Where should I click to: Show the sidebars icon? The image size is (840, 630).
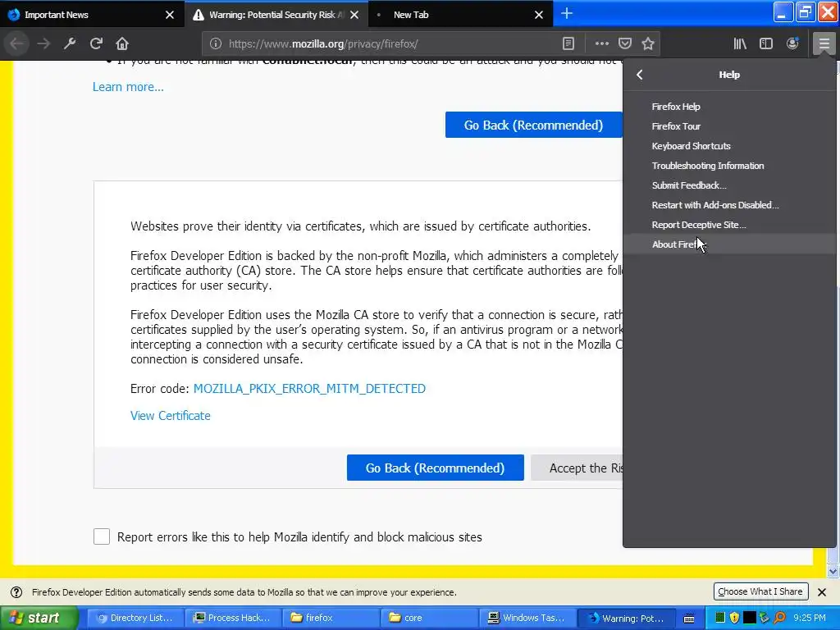[x=766, y=44]
